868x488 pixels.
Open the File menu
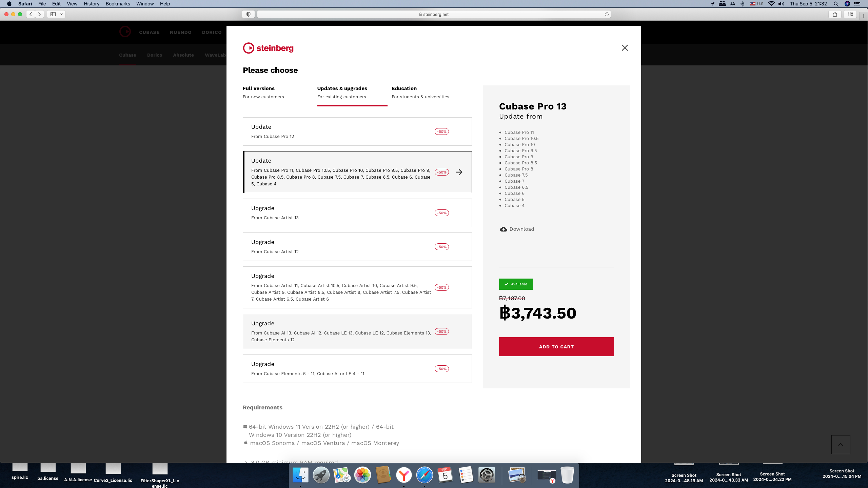[x=42, y=4]
